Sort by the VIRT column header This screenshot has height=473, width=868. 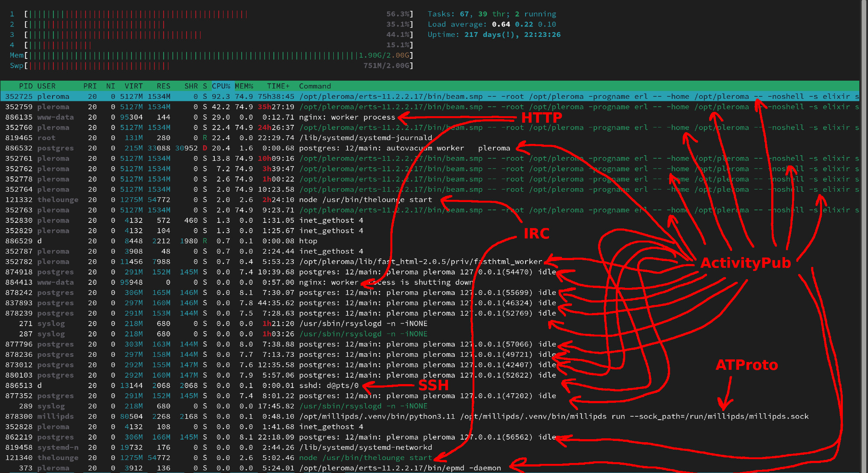tap(134, 86)
